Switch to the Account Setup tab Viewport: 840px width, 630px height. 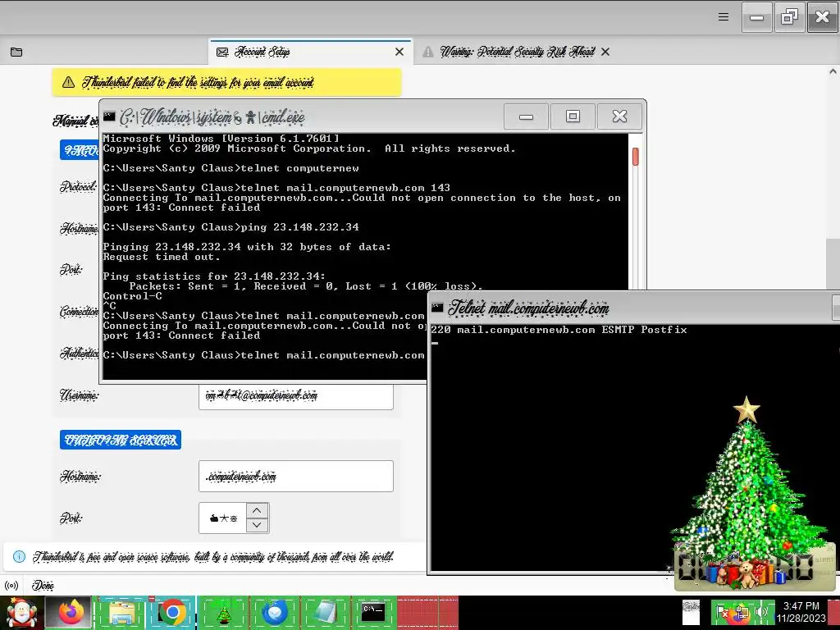pos(311,52)
